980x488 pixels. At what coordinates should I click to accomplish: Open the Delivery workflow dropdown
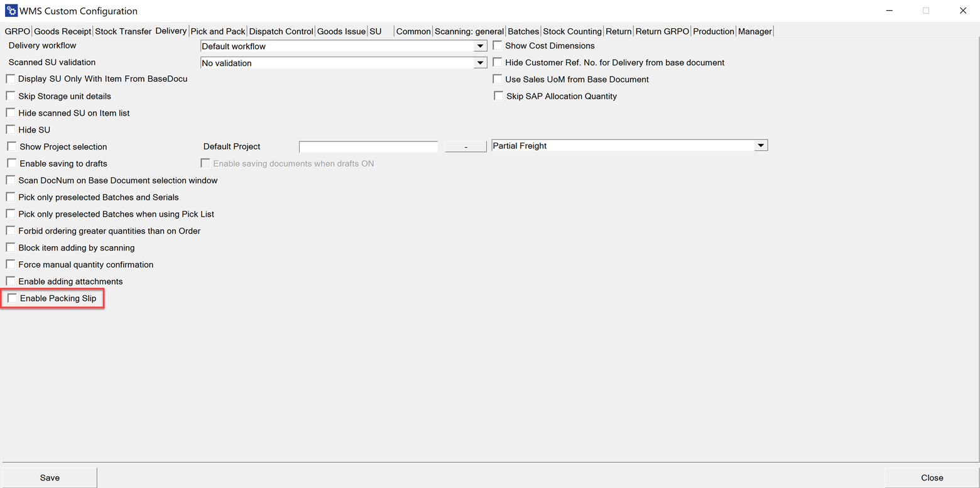[x=481, y=46]
